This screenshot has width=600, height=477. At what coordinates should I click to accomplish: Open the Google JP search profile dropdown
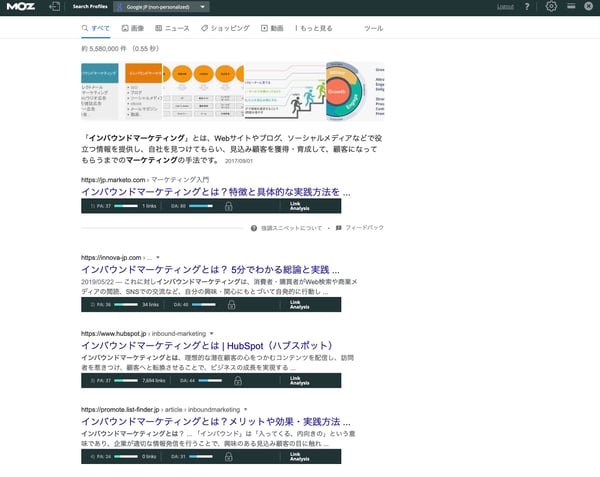(161, 7)
